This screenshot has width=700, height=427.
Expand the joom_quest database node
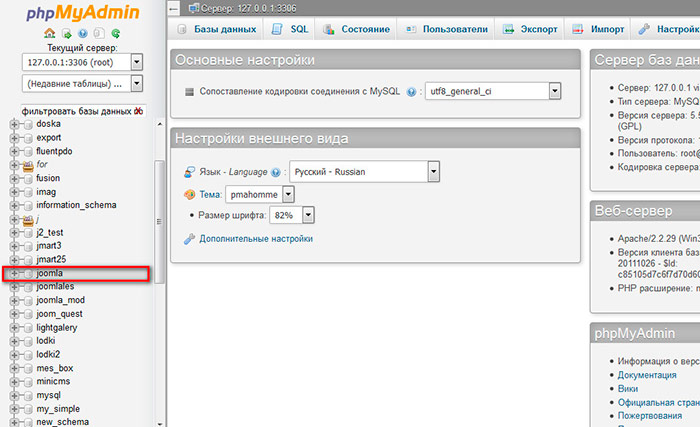click(14, 314)
